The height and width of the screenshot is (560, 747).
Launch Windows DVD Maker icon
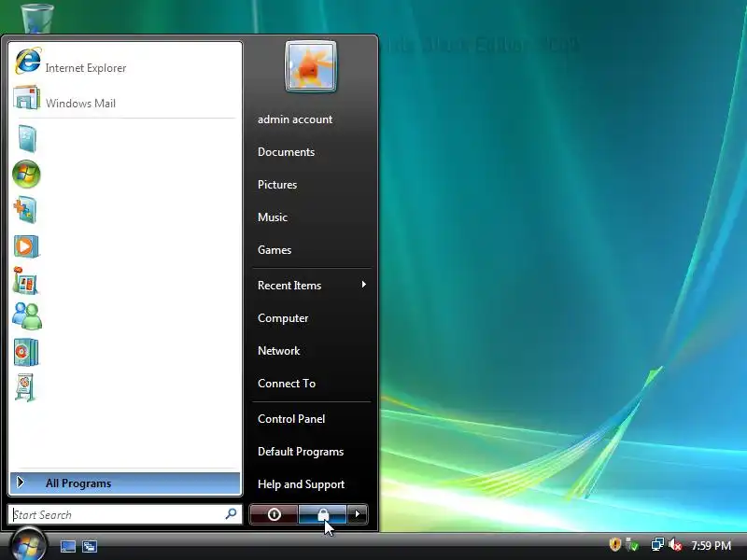(x=26, y=352)
